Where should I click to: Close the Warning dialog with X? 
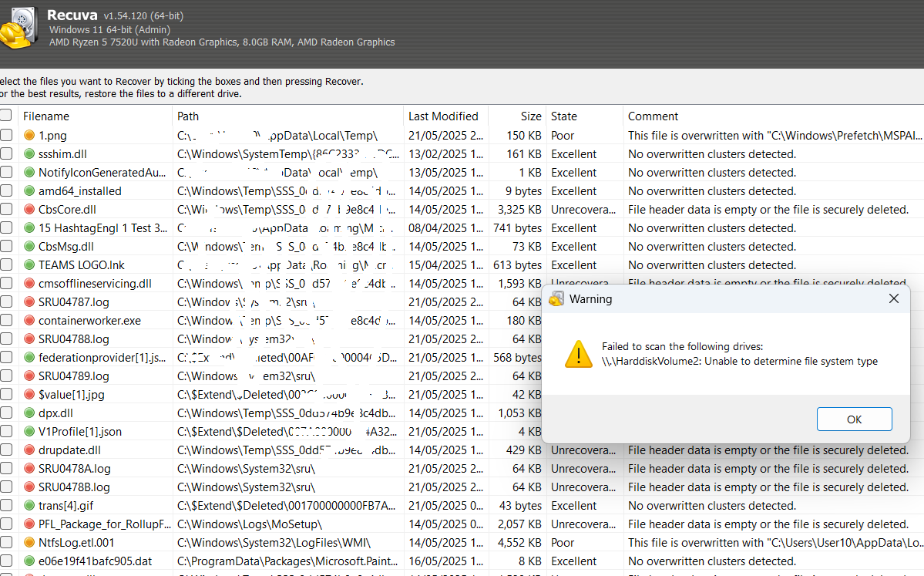893,299
